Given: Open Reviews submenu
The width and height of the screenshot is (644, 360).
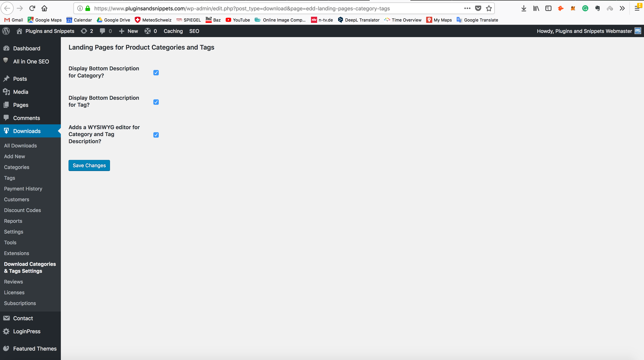Looking at the screenshot, I should click(x=13, y=282).
